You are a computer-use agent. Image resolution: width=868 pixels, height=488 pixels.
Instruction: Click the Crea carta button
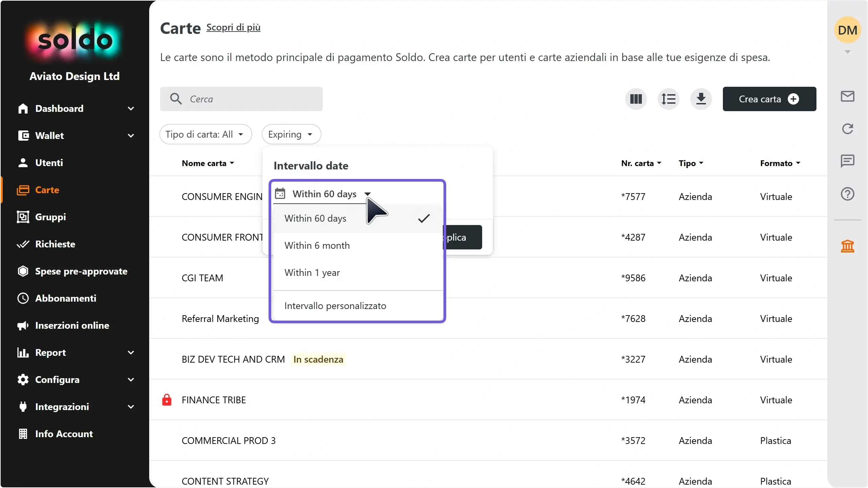tap(769, 99)
